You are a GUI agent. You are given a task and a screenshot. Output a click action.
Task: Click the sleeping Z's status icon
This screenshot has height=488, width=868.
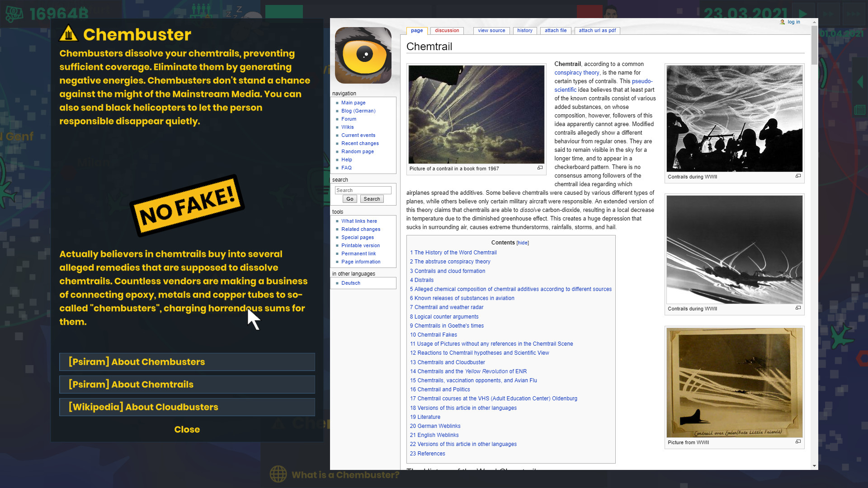pos(237,11)
